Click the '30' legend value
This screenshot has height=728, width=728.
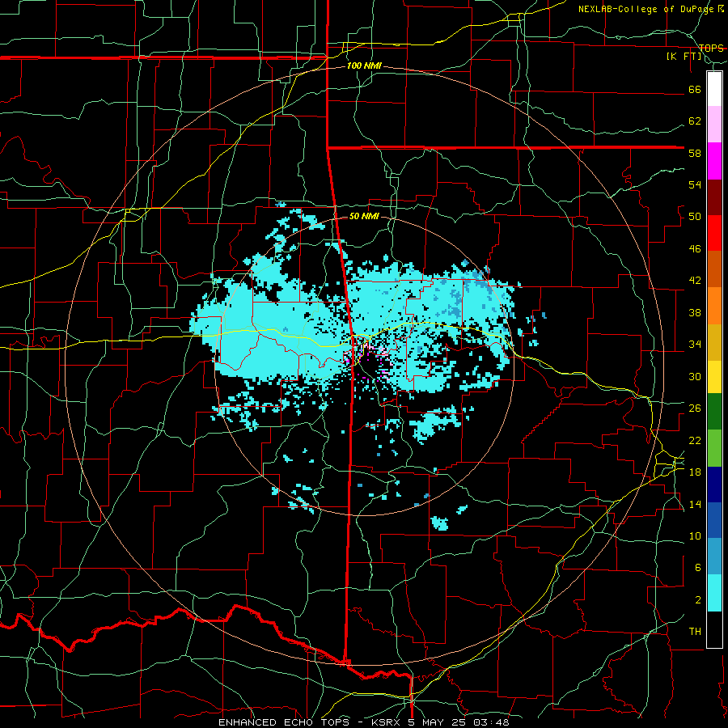(x=695, y=376)
